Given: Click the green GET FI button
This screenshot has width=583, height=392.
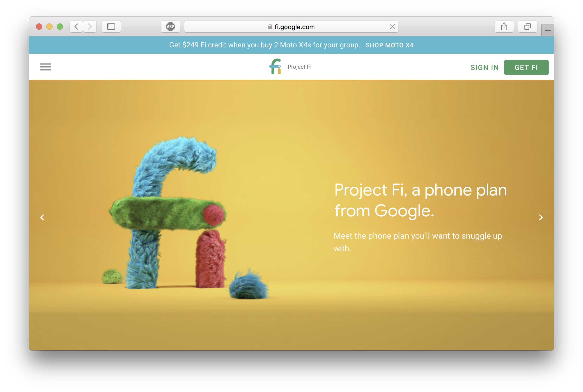Looking at the screenshot, I should pyautogui.click(x=526, y=67).
